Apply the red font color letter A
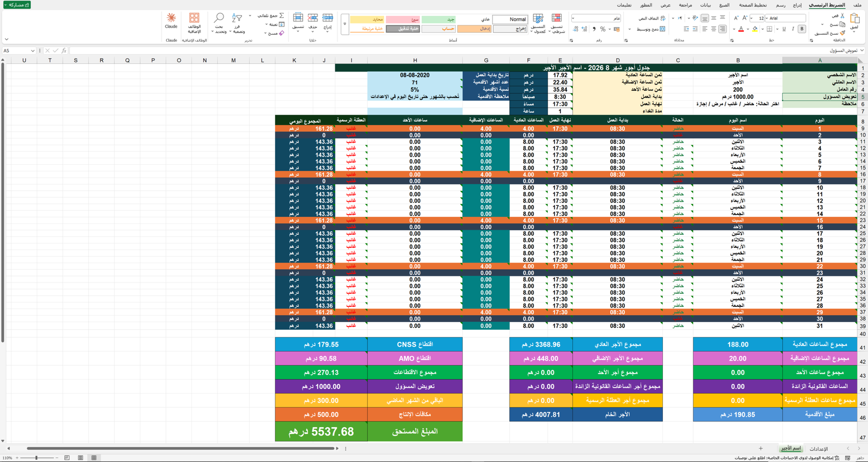The width and height of the screenshot is (868, 462). point(741,29)
